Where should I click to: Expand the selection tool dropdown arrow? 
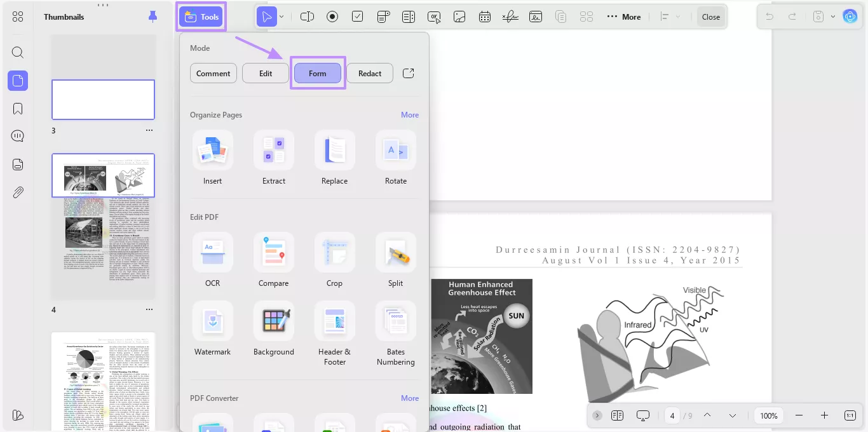click(x=280, y=17)
